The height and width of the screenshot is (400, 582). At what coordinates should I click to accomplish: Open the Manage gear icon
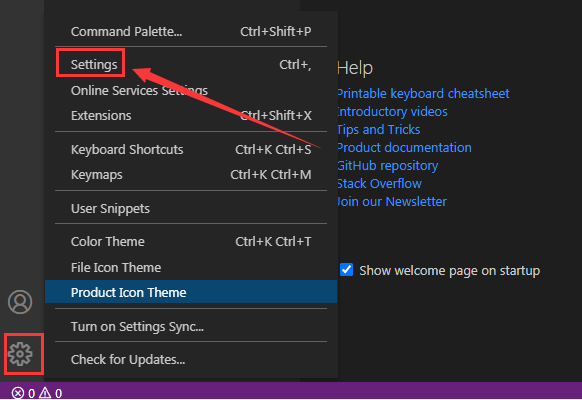(20, 354)
